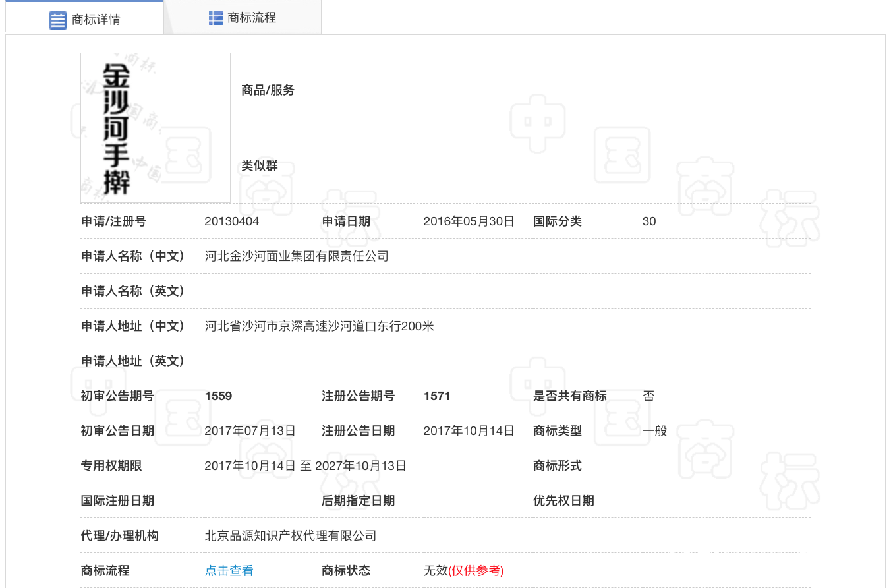Click the 优先权日期 label
Screen dimensions: 891x588
564,501
